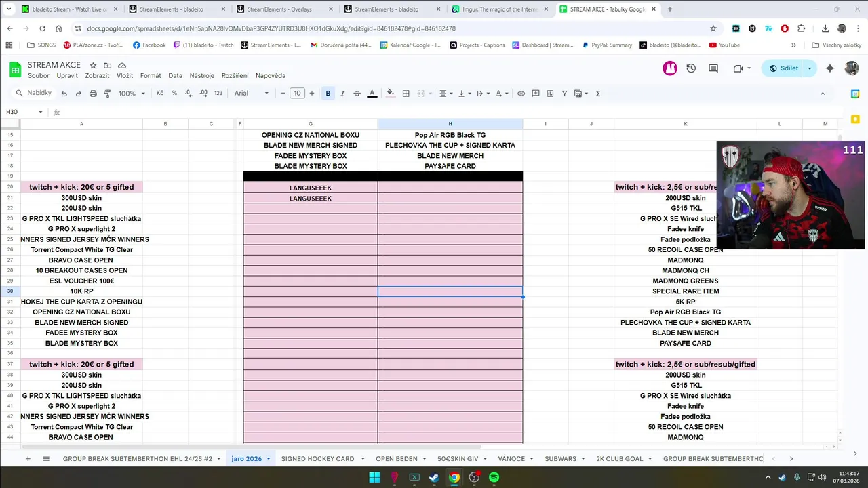Screen dimensions: 868x488
Task: Apply percent format to cell
Action: (x=174, y=94)
